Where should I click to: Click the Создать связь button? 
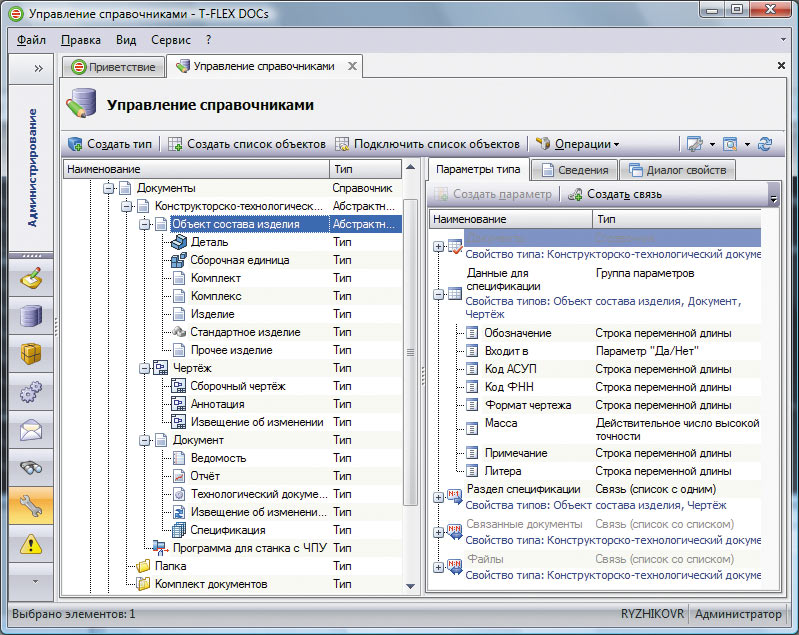615,194
